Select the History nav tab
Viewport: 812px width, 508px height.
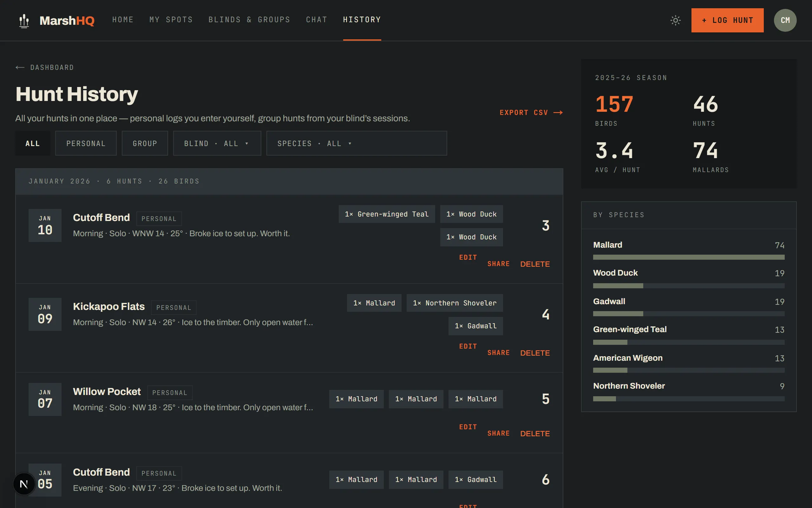coord(362,20)
